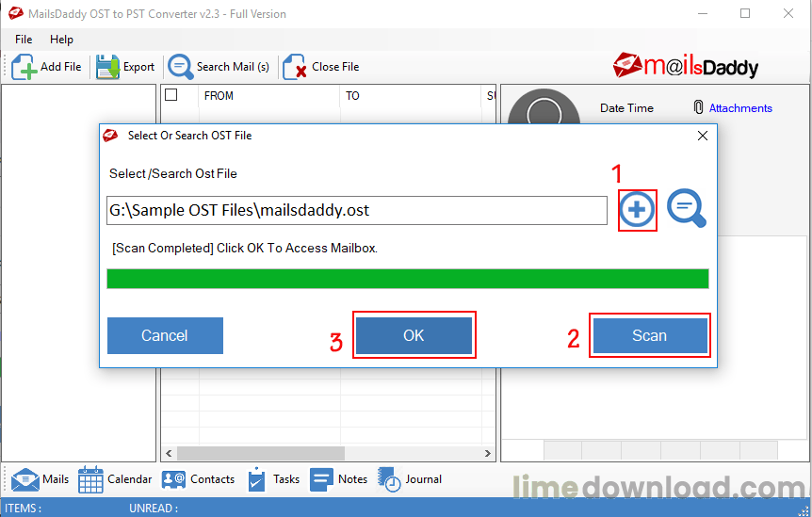Click the mail list horizontal scrollbar right arrow
The height and width of the screenshot is (517, 812).
487,453
